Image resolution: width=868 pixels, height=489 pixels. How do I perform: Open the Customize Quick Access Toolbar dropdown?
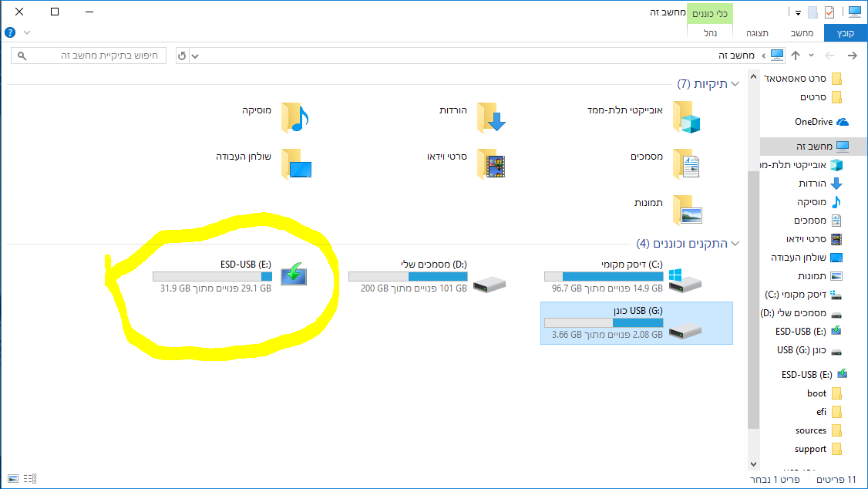[x=798, y=13]
